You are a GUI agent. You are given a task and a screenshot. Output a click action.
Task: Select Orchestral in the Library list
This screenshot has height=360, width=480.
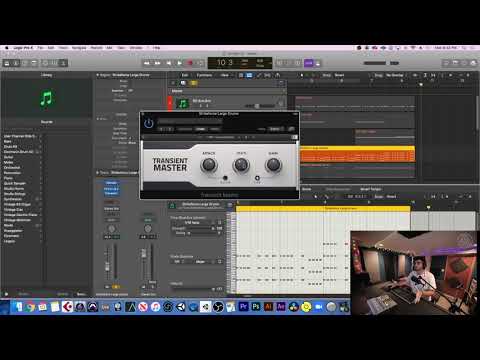(x=12, y=167)
